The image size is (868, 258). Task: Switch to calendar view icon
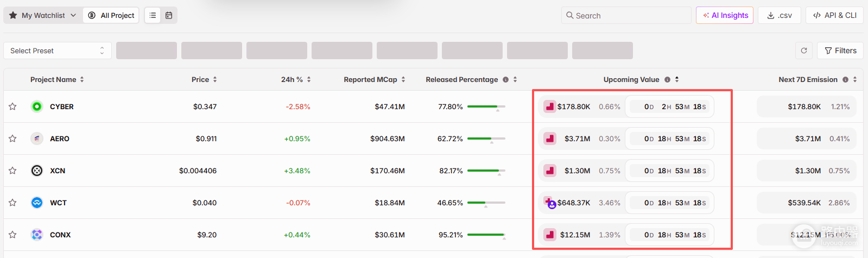point(169,15)
